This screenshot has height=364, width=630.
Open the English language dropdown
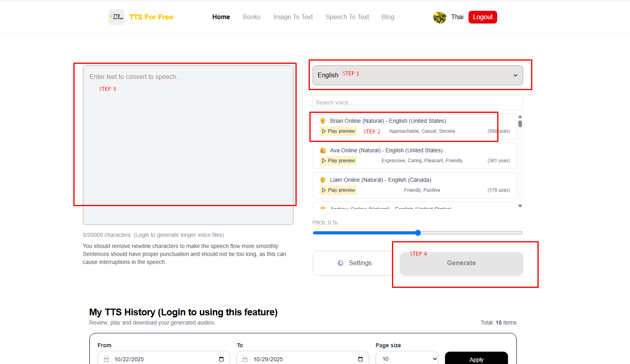417,75
